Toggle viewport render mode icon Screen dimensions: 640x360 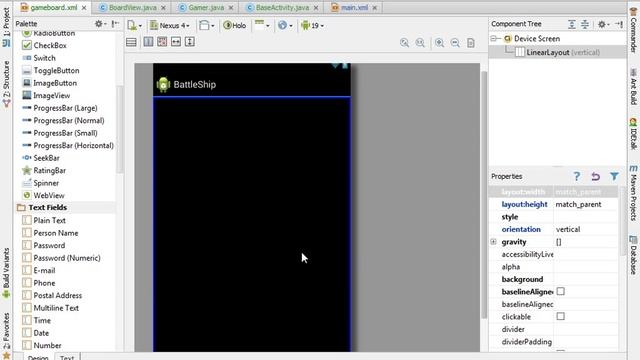(x=131, y=42)
